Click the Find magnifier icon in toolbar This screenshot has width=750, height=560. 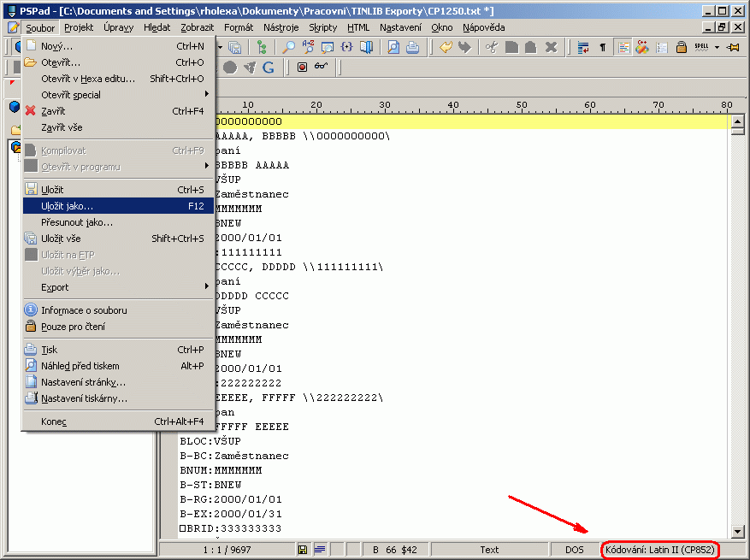point(288,47)
